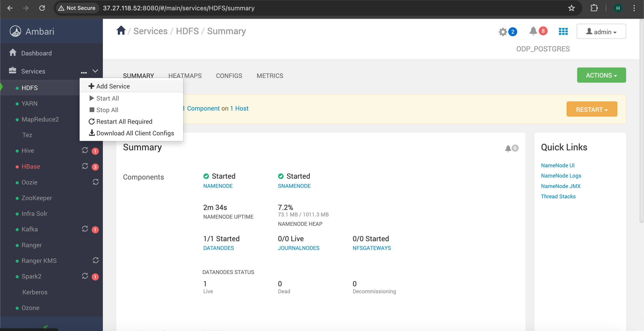Viewport: 644px width, 331px height.
Task: Open the SNAMENODE component link
Action: (294, 186)
